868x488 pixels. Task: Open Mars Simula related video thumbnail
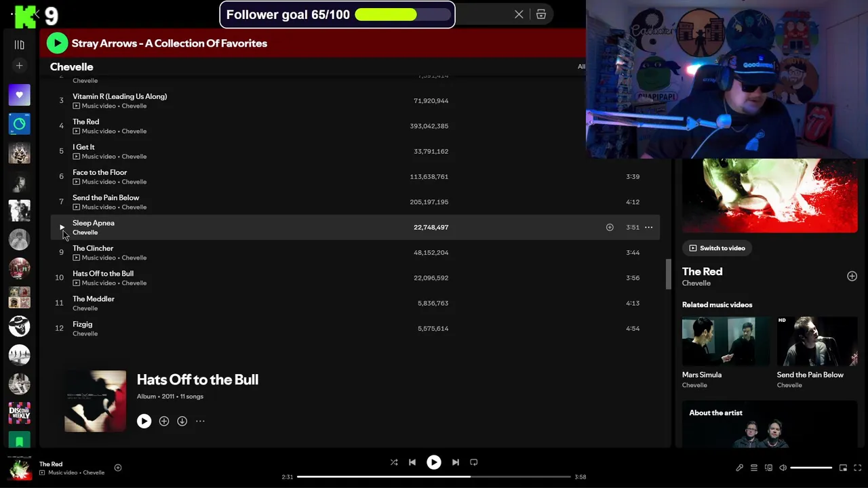[726, 342]
